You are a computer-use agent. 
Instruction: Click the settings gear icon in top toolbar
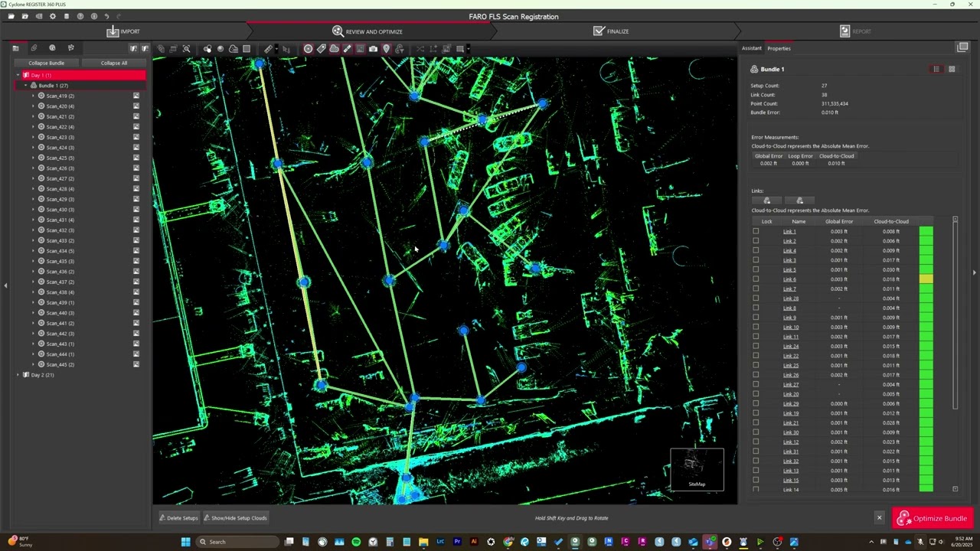pyautogui.click(x=52, y=16)
